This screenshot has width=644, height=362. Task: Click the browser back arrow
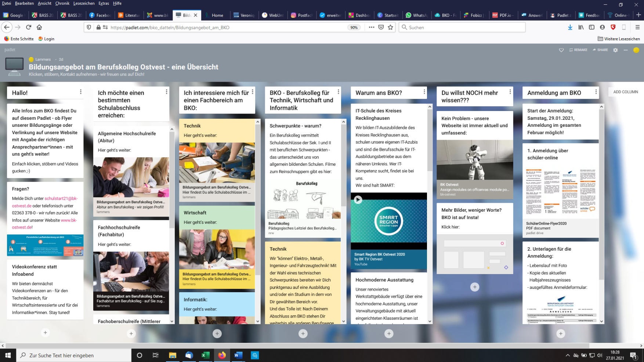[7, 27]
